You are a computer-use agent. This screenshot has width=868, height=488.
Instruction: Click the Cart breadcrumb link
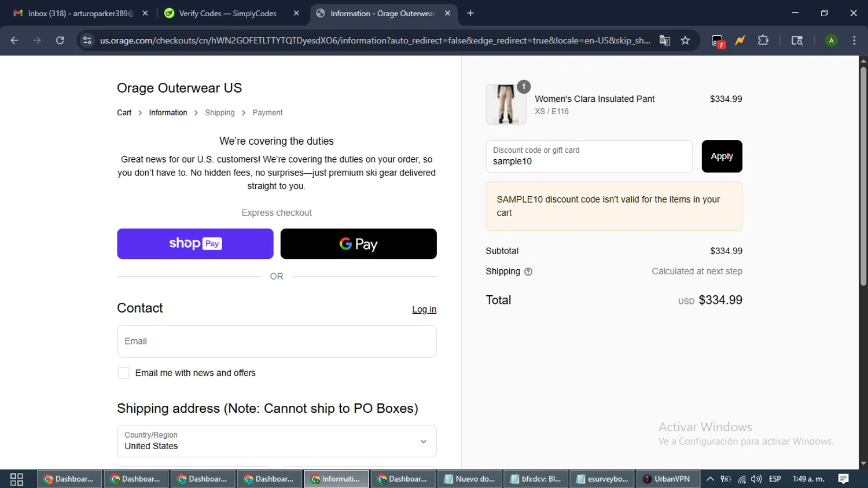[x=124, y=113]
